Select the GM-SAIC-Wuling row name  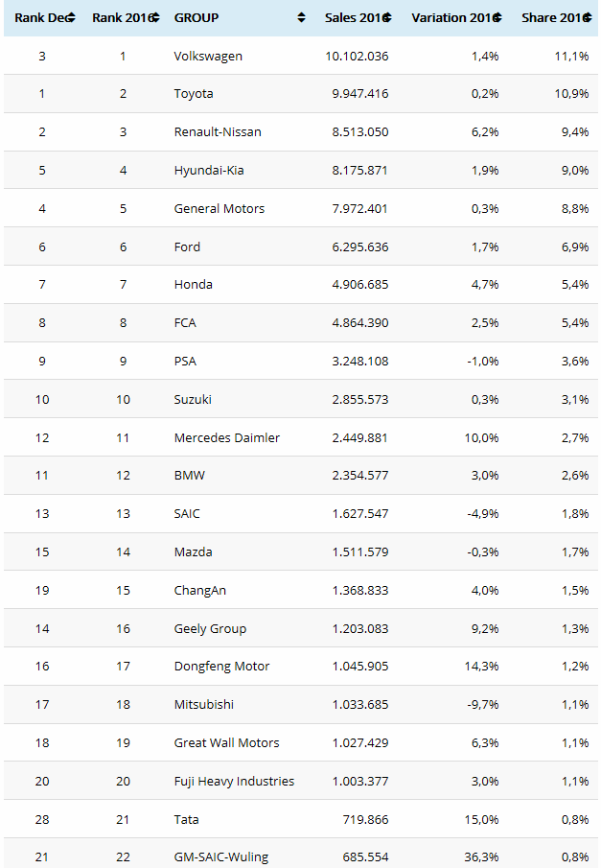(222, 856)
